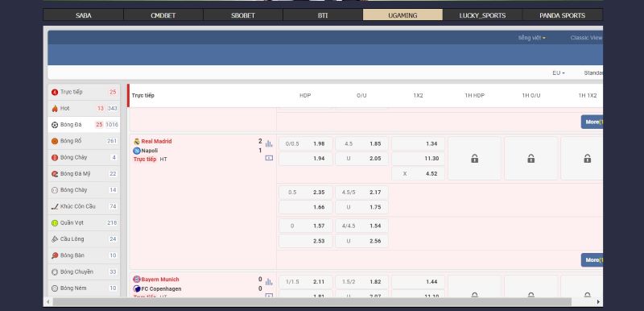This screenshot has width=644, height=311.
Task: Open live stream icon for Real Madrid match
Action: 269,158
